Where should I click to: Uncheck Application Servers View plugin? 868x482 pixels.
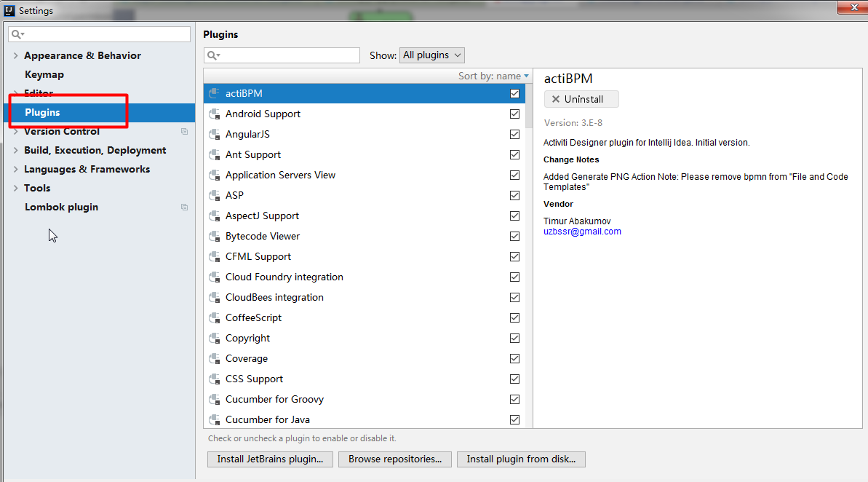(x=515, y=175)
